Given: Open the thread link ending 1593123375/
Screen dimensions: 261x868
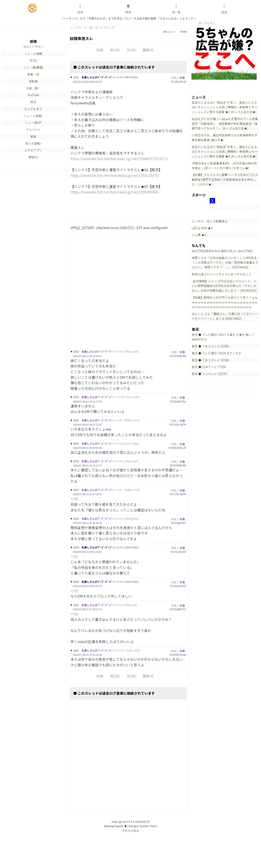Looking at the screenshot, I should (114, 176).
